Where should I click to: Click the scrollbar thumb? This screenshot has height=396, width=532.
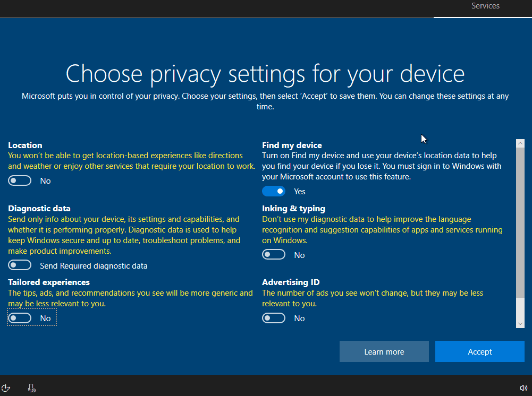click(x=521, y=223)
